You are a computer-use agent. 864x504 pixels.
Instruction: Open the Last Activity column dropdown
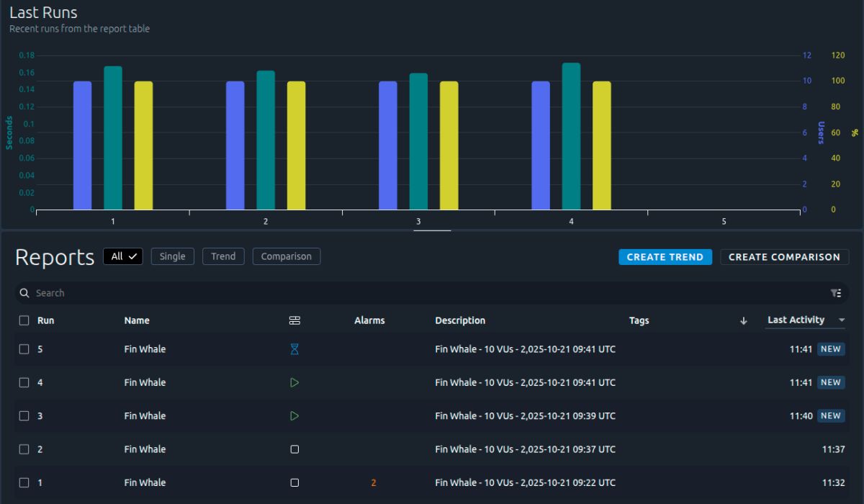coord(842,320)
